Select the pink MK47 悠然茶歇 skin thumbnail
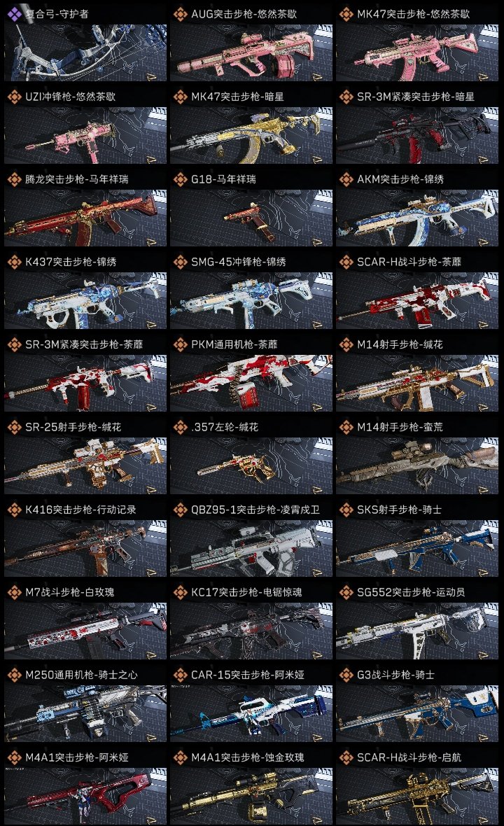Screen dimensions: 504x826 (417, 52)
